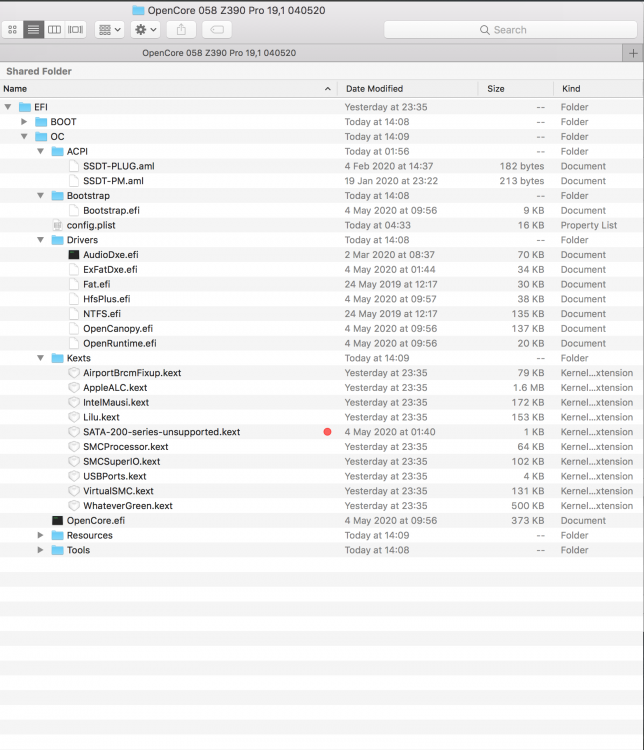Select OpenCanopy.efi file icon
The image size is (644, 750).
coord(74,329)
